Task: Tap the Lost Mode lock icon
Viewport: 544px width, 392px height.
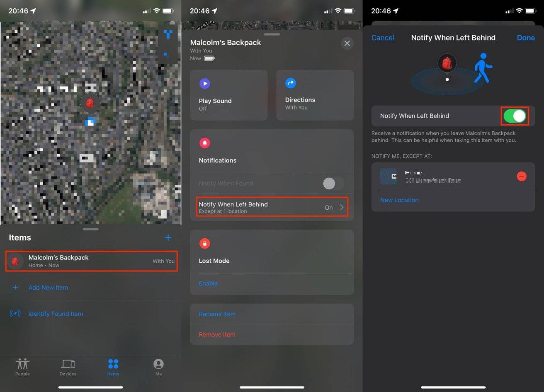Action: click(204, 244)
